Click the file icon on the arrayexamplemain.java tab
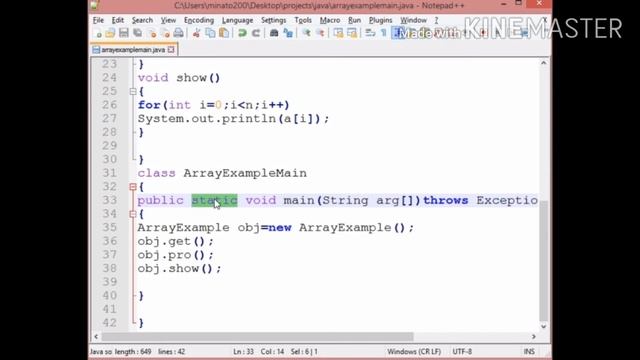 [x=96, y=50]
